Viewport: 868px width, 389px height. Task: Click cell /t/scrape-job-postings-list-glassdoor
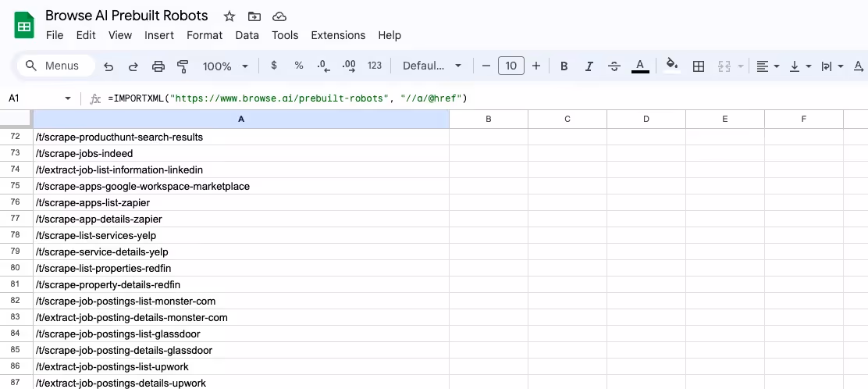pyautogui.click(x=240, y=334)
